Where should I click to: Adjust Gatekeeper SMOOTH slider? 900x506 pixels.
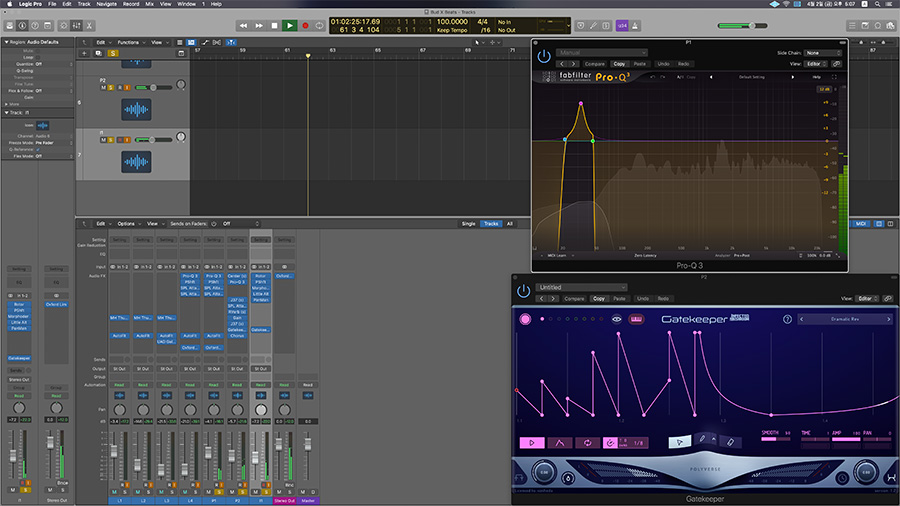[776, 439]
